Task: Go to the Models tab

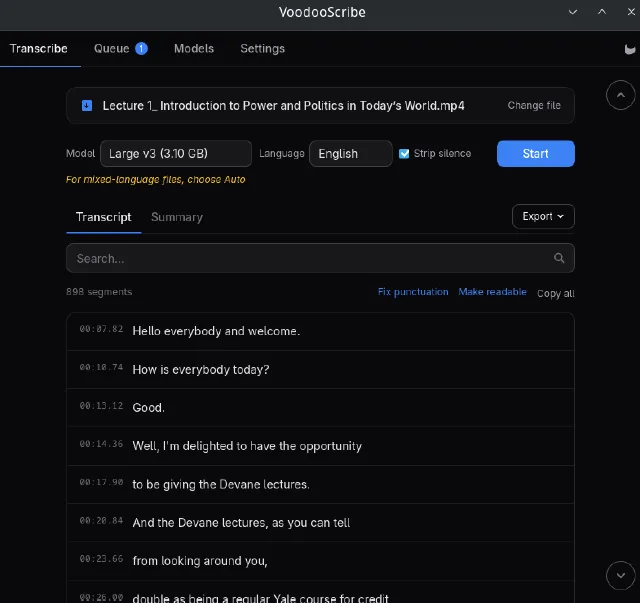Action: click(x=194, y=49)
